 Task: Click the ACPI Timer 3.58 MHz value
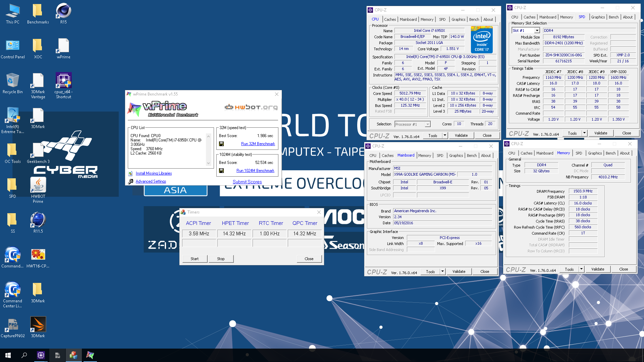(x=199, y=234)
